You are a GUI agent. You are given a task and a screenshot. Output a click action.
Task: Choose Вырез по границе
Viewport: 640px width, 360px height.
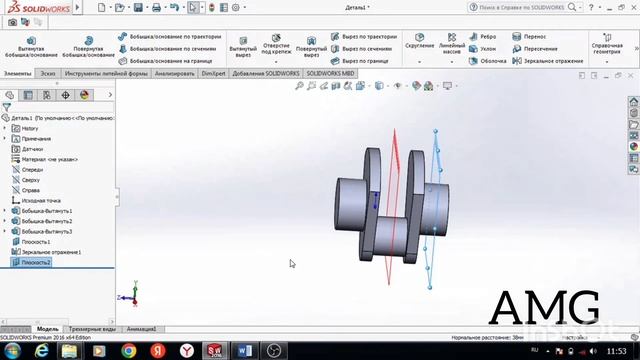[x=360, y=61]
